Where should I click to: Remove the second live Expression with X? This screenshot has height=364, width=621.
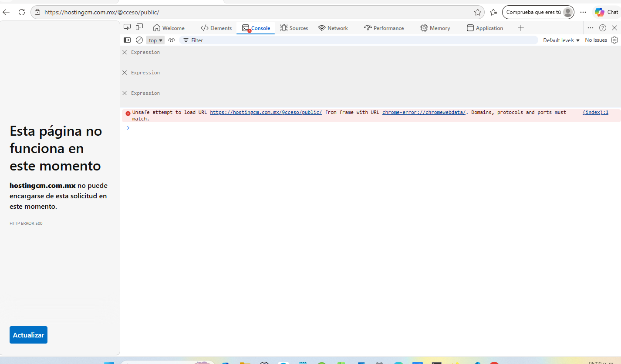point(125,73)
